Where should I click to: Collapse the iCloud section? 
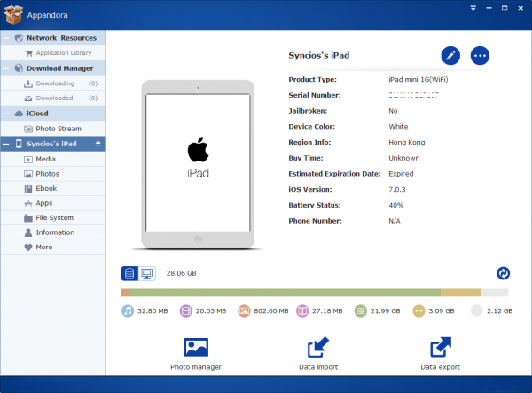click(x=6, y=114)
